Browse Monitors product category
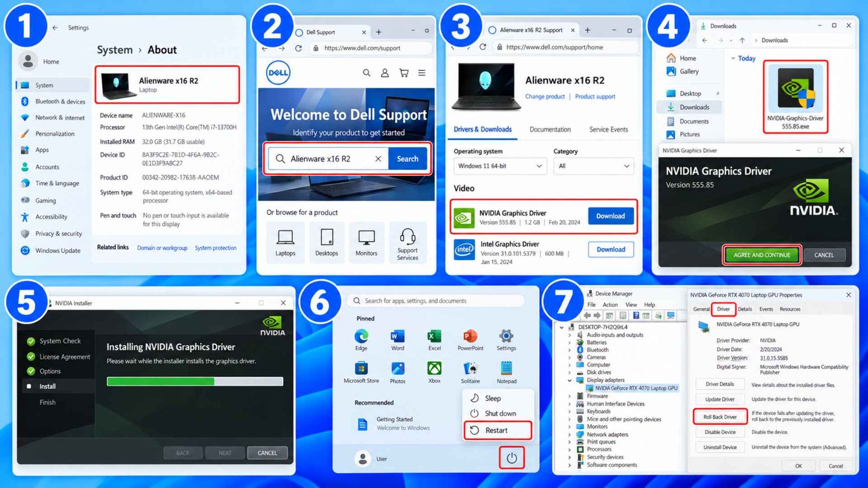The image size is (868, 488). tap(366, 242)
